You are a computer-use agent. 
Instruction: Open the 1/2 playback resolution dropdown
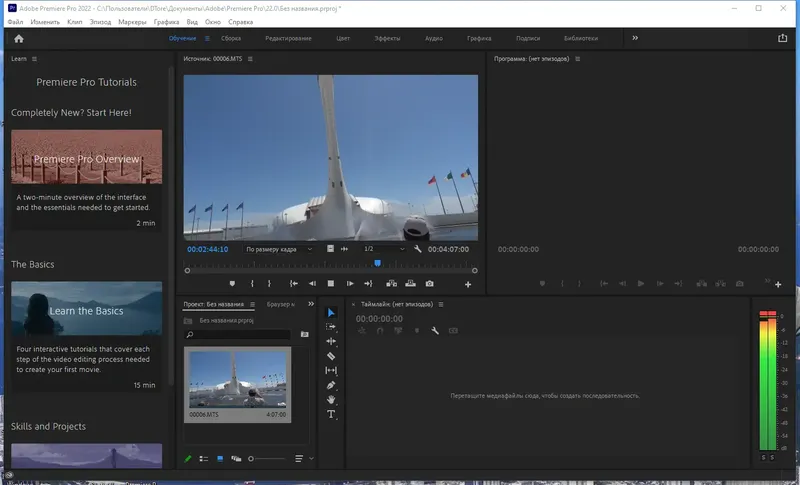tap(380, 249)
